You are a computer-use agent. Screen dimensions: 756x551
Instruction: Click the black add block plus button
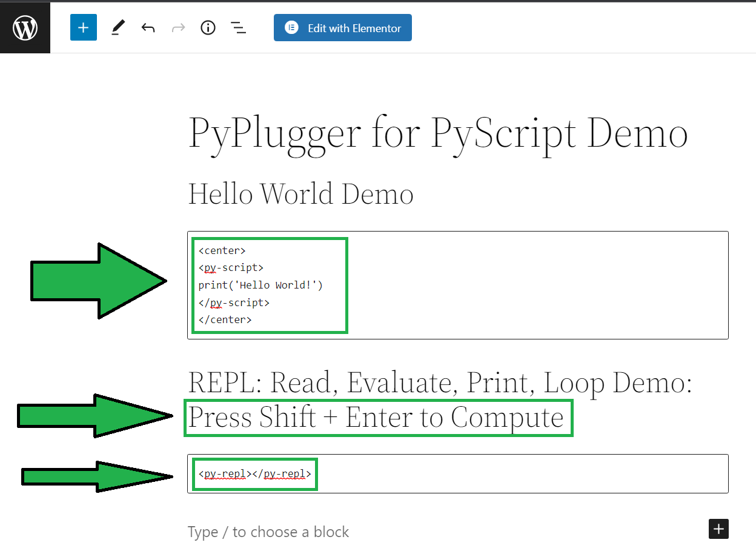pos(718,529)
